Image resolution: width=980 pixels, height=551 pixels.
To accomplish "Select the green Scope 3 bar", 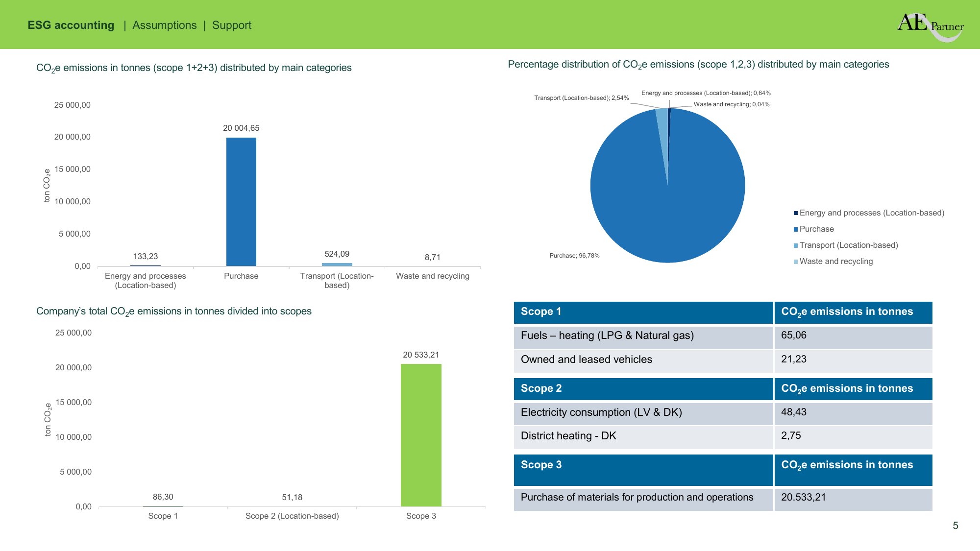I will point(421,435).
